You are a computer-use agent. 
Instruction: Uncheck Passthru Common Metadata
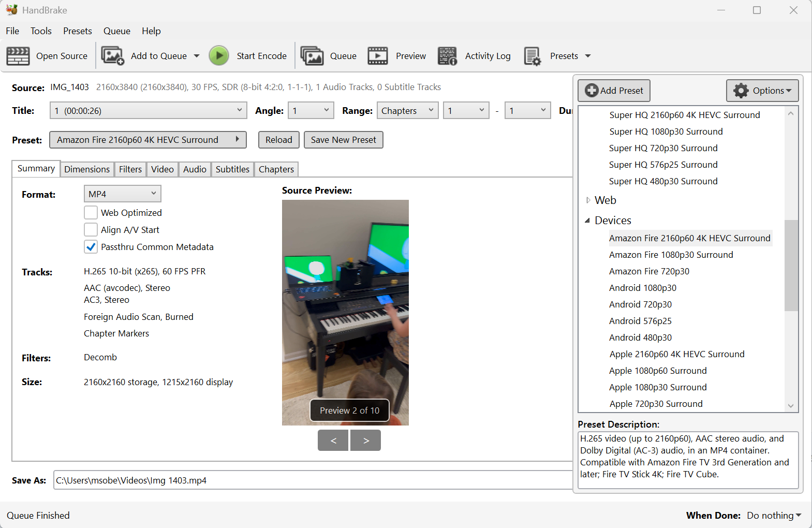point(91,247)
